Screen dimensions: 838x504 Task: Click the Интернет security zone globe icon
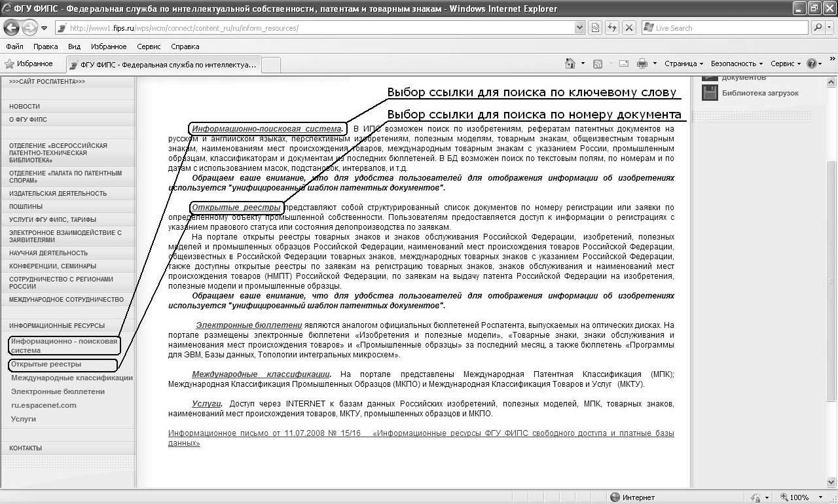tap(615, 497)
